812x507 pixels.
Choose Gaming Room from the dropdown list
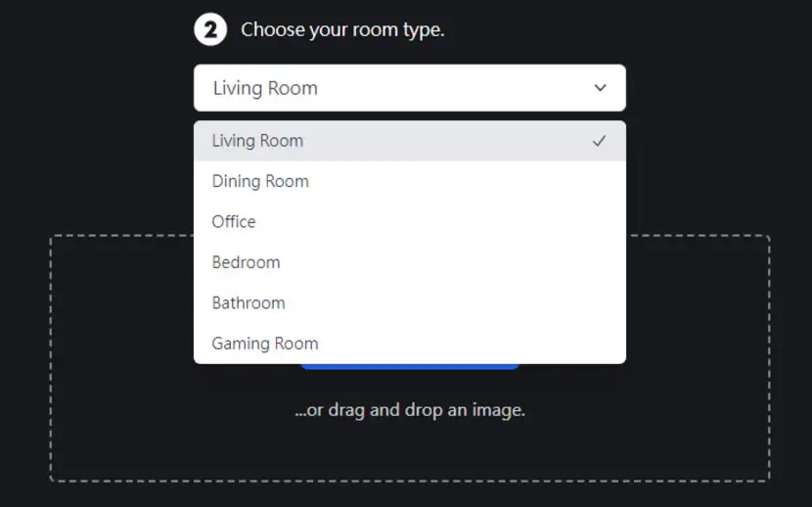point(410,344)
